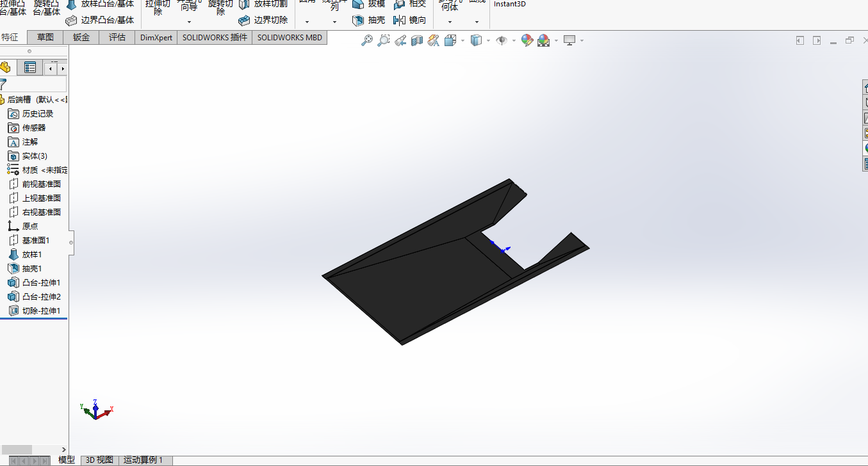Select the Zoom to Area tool

pos(383,40)
